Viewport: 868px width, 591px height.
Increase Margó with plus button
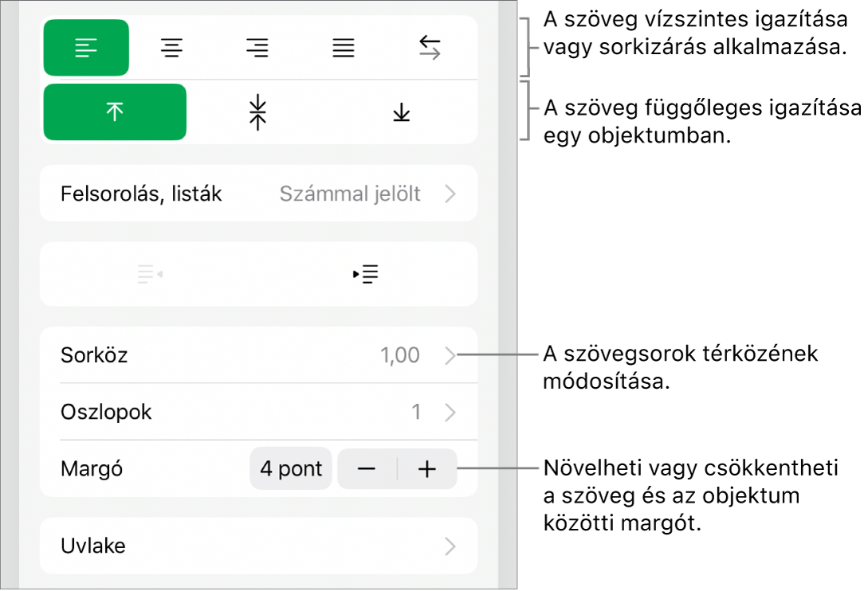(x=426, y=469)
